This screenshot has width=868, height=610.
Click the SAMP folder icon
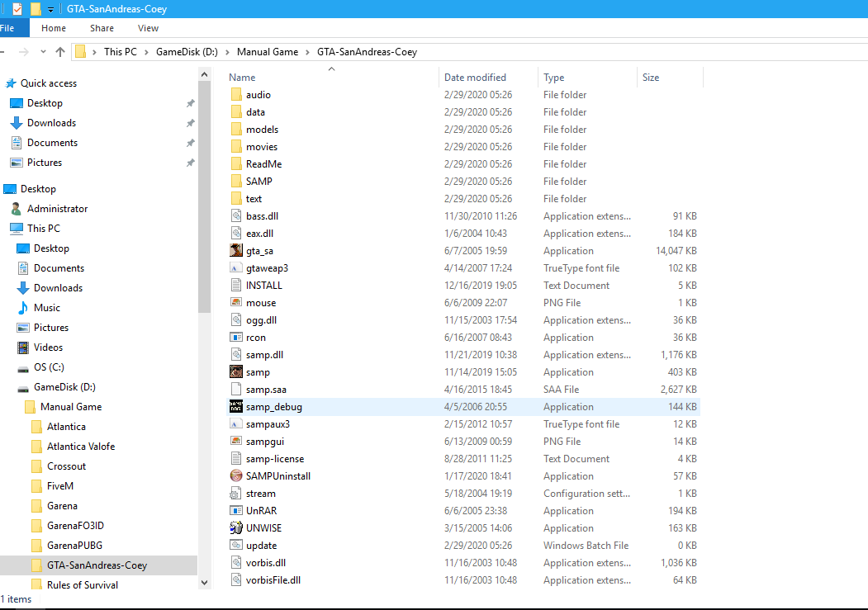236,181
